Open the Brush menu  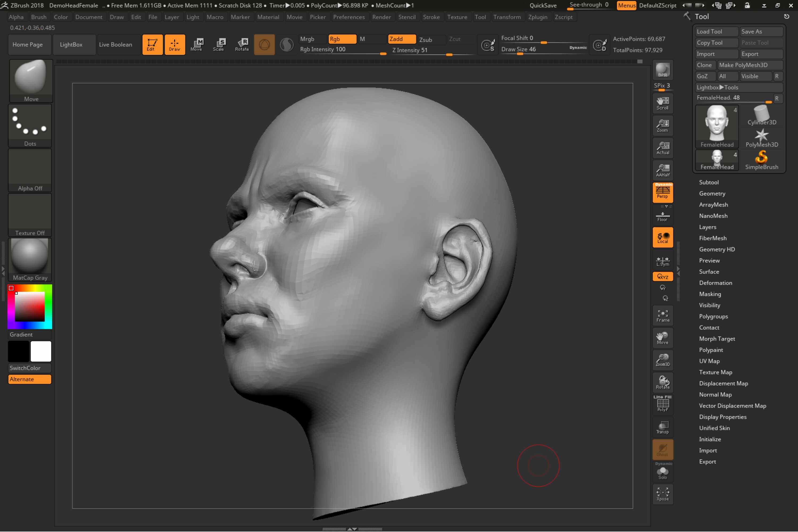pyautogui.click(x=39, y=17)
